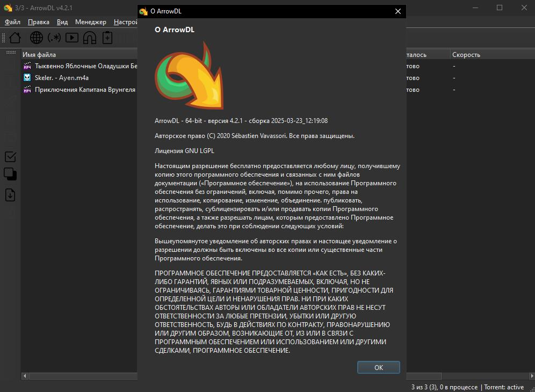Click the horizontal scrollbar right arrow
Image resolution: width=535 pixels, height=392 pixels.
point(532,376)
